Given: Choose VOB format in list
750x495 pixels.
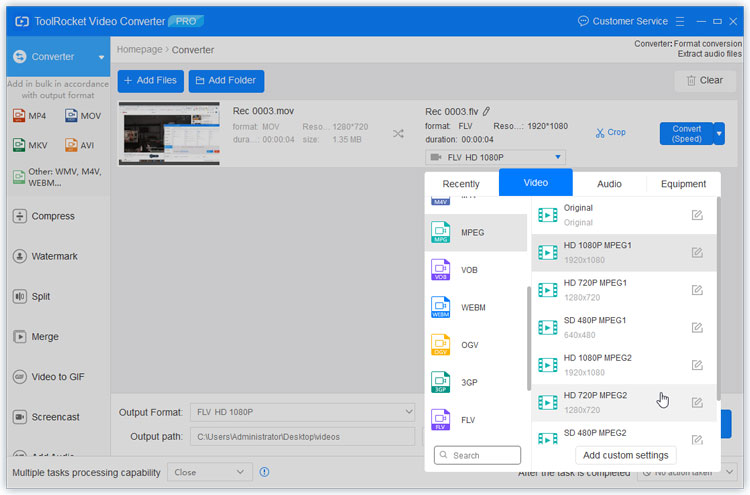Looking at the screenshot, I should coord(475,270).
